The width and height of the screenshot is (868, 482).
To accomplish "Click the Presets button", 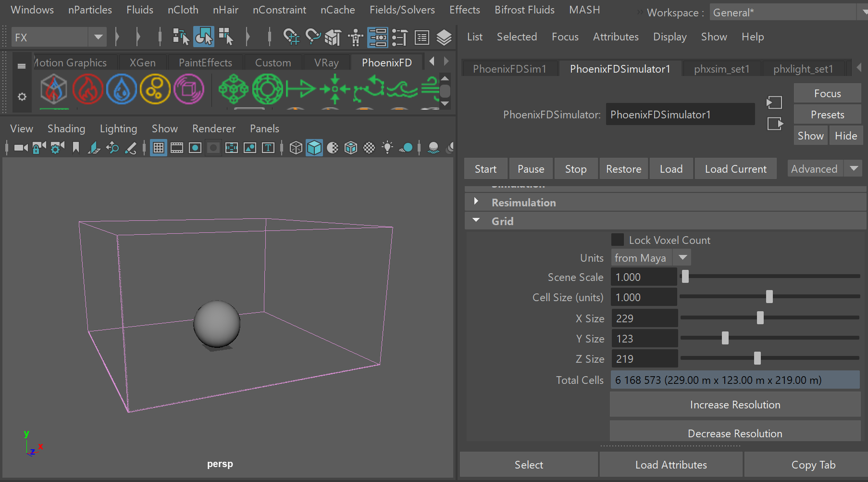I will (827, 114).
